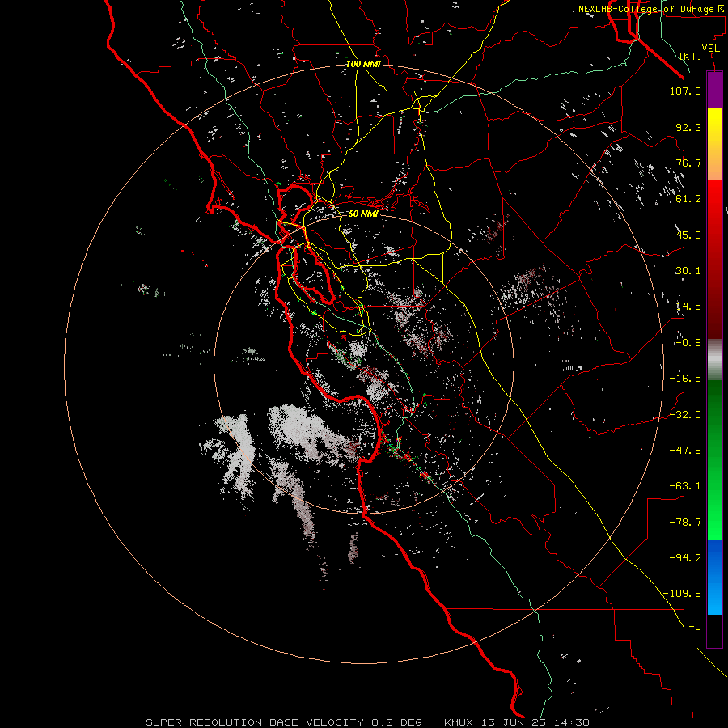Click the -63.1 legend value
Viewport: 728px width, 728px height.
tap(685, 486)
